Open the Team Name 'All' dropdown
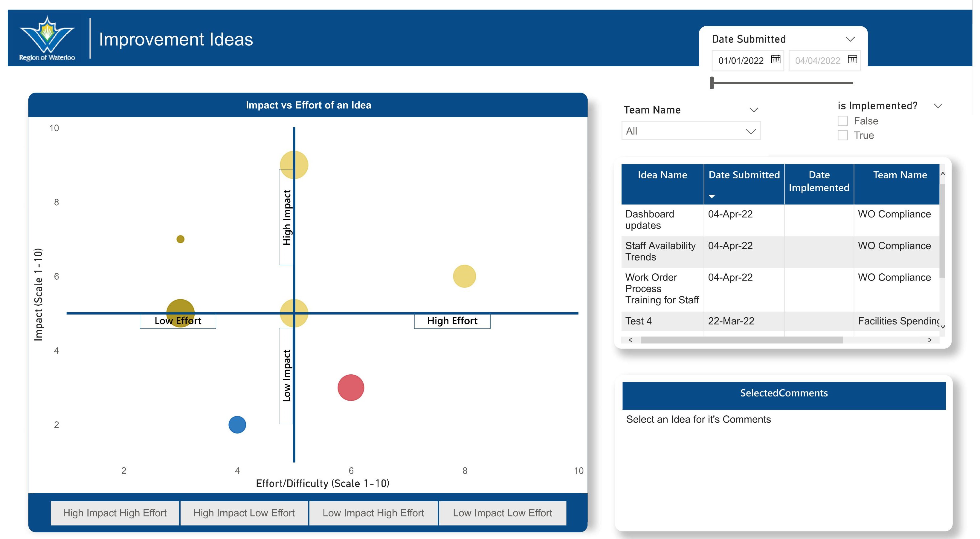The image size is (980, 539). coord(691,131)
